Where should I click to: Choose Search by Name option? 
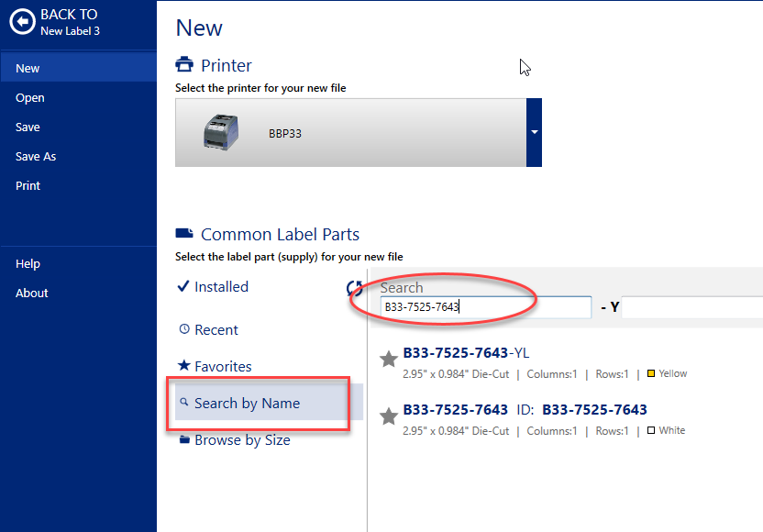(247, 404)
